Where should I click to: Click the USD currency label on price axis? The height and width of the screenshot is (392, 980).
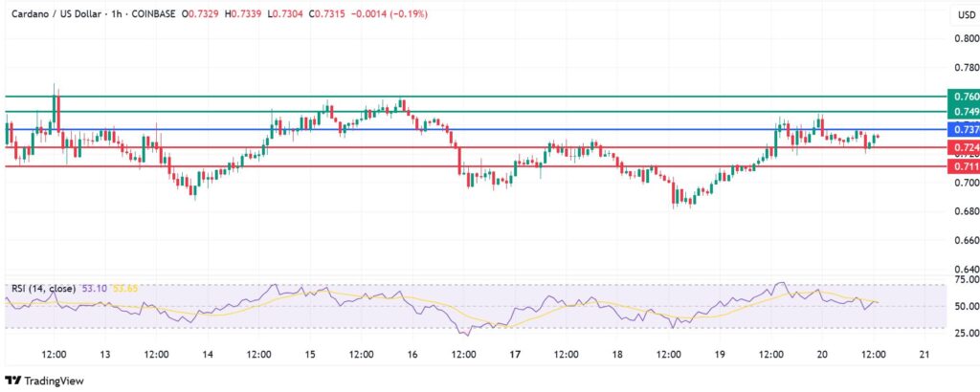pyautogui.click(x=965, y=15)
